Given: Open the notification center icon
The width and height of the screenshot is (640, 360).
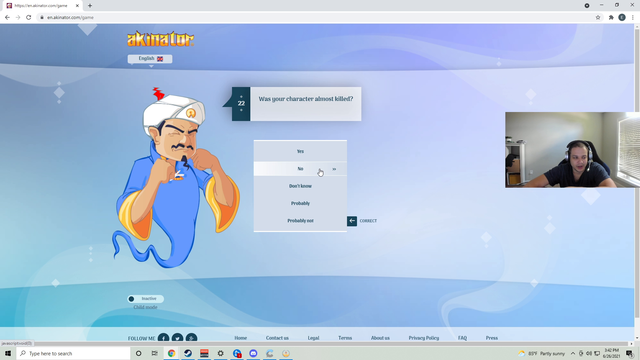Looking at the screenshot, I should (629, 353).
